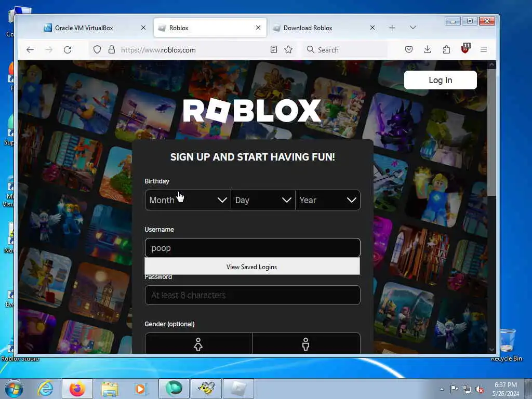The height and width of the screenshot is (399, 532).
Task: Expand the Year birthday dropdown
Action: (x=328, y=200)
